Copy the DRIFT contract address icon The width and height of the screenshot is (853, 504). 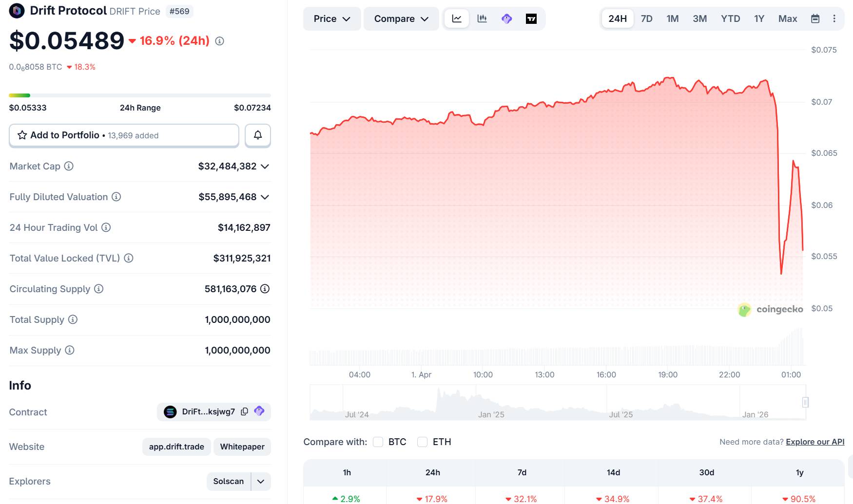[x=244, y=411]
